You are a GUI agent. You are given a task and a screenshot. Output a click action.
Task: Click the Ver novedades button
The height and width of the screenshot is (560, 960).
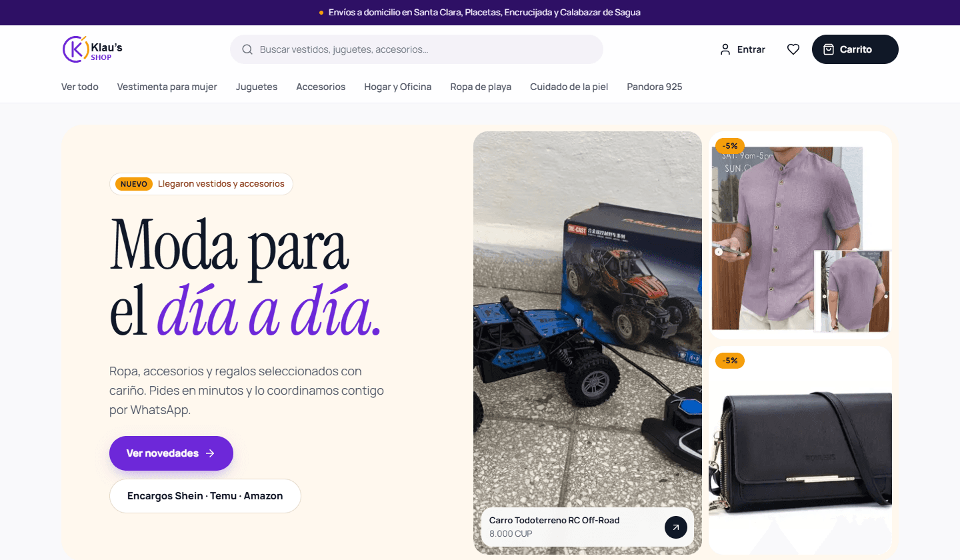pos(171,453)
